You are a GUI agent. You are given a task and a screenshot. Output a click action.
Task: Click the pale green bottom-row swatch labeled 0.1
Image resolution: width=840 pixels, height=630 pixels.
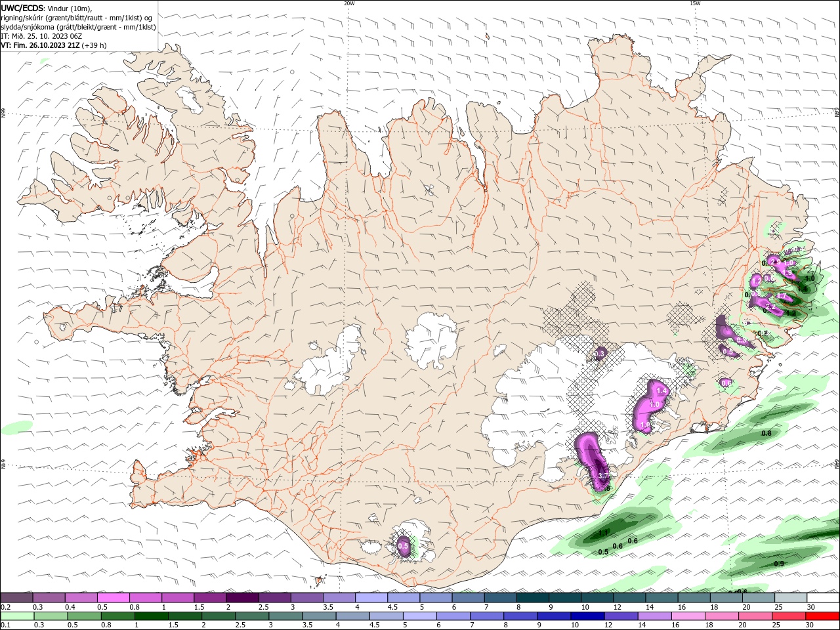(x=18, y=616)
